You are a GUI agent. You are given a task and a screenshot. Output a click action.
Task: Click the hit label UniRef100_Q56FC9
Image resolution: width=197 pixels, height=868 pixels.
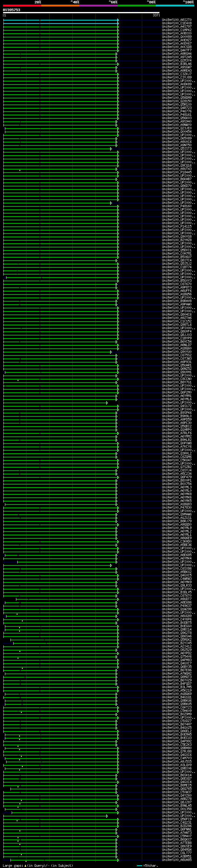click(177, 819)
